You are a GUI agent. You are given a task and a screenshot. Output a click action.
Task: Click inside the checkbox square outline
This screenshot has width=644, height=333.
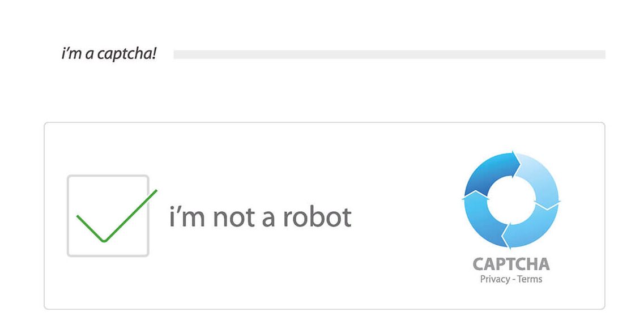[x=108, y=215]
